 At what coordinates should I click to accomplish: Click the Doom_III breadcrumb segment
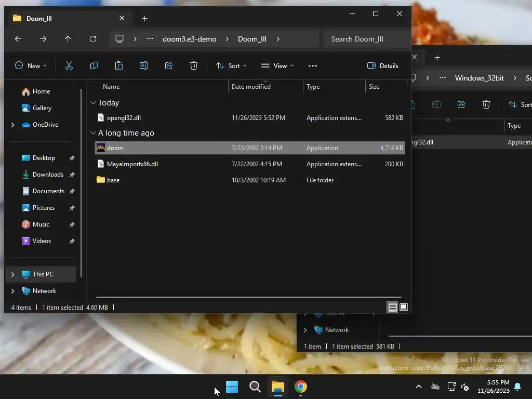(252, 39)
